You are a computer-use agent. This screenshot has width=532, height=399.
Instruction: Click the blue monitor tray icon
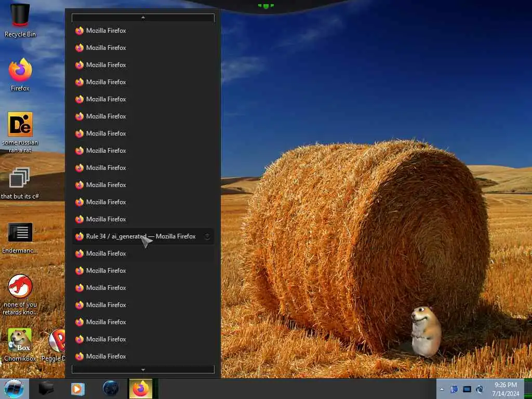(x=467, y=389)
